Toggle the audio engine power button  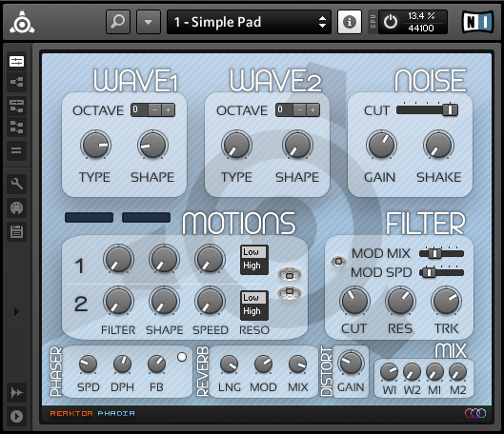[x=391, y=22]
